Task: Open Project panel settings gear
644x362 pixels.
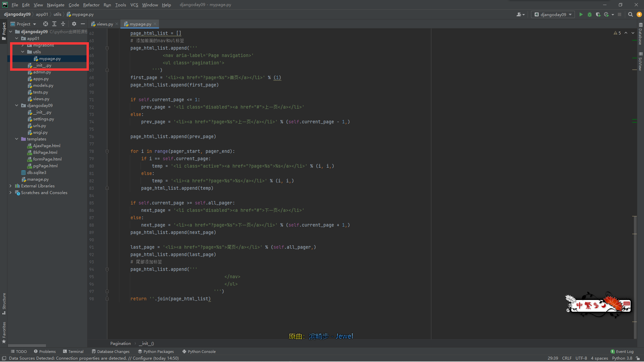Action: click(74, 24)
